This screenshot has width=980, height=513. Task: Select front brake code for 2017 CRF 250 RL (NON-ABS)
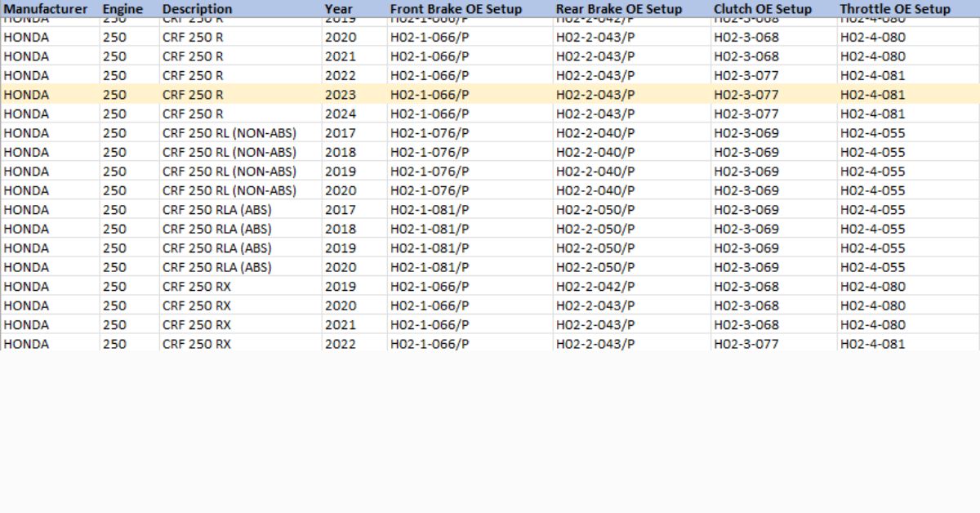430,133
